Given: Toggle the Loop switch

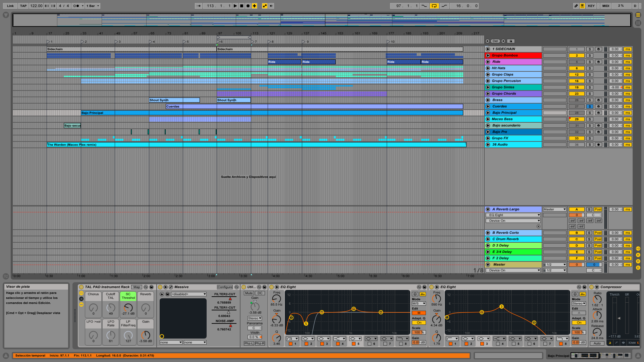Looking at the screenshot, I should tap(434, 6).
